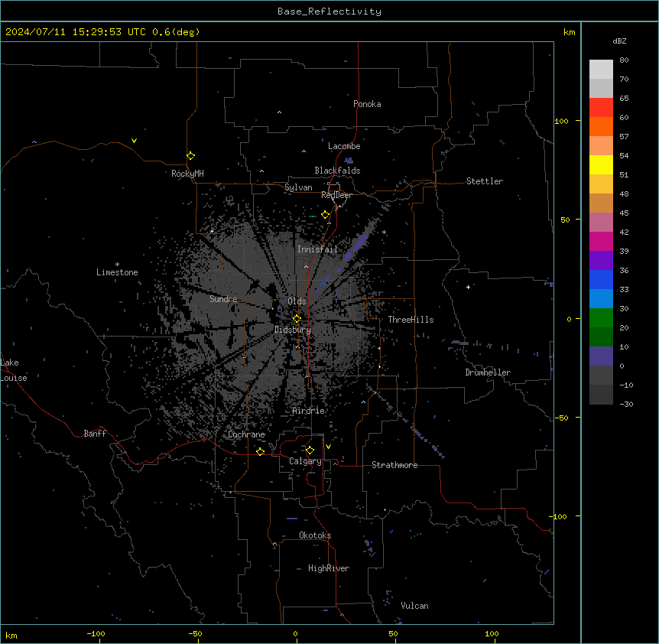Click the Olds city label
The width and height of the screenshot is (659, 644).
(297, 301)
